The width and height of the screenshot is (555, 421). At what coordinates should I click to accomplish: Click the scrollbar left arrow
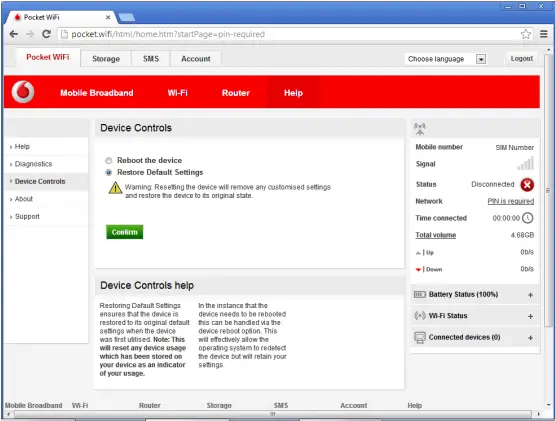coord(8,414)
